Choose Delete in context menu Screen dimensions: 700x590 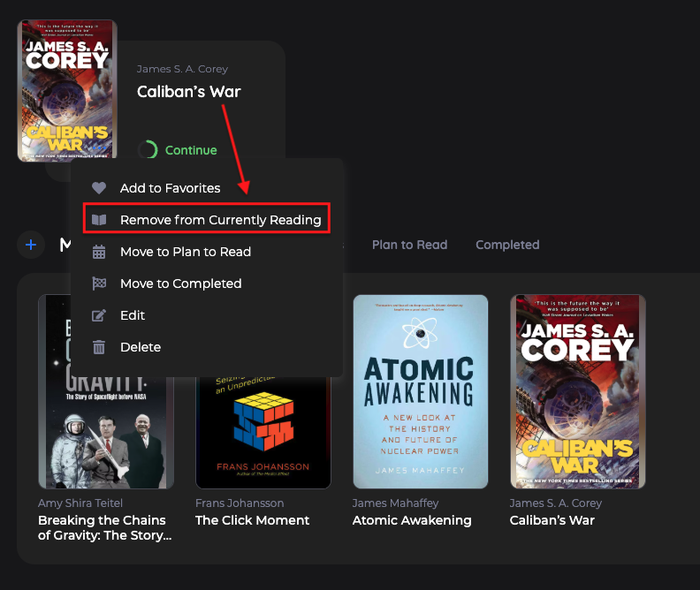click(141, 347)
